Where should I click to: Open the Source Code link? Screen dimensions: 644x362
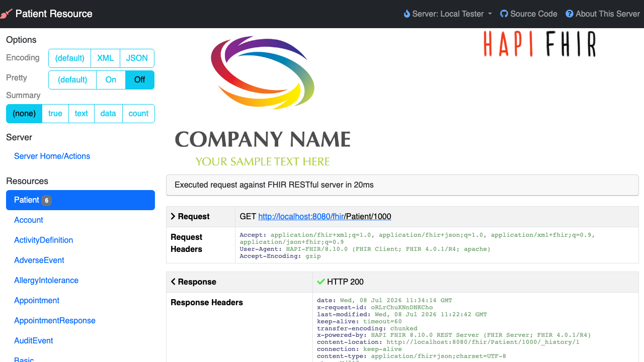(529, 14)
